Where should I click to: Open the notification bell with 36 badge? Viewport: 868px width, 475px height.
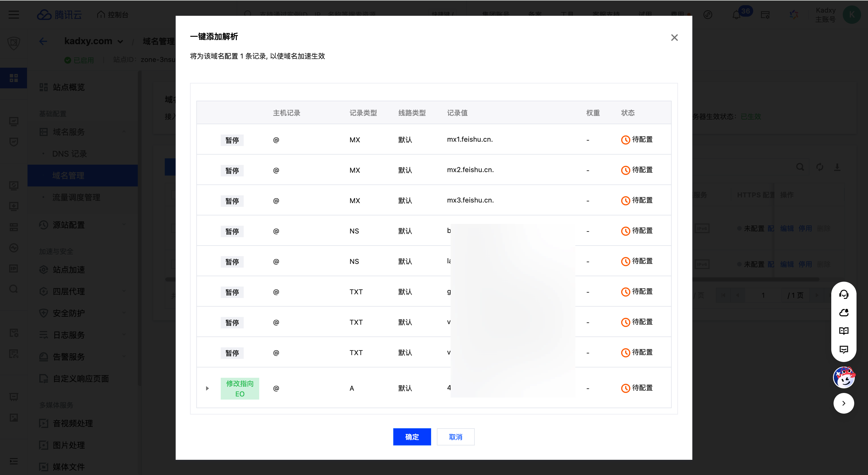736,15
